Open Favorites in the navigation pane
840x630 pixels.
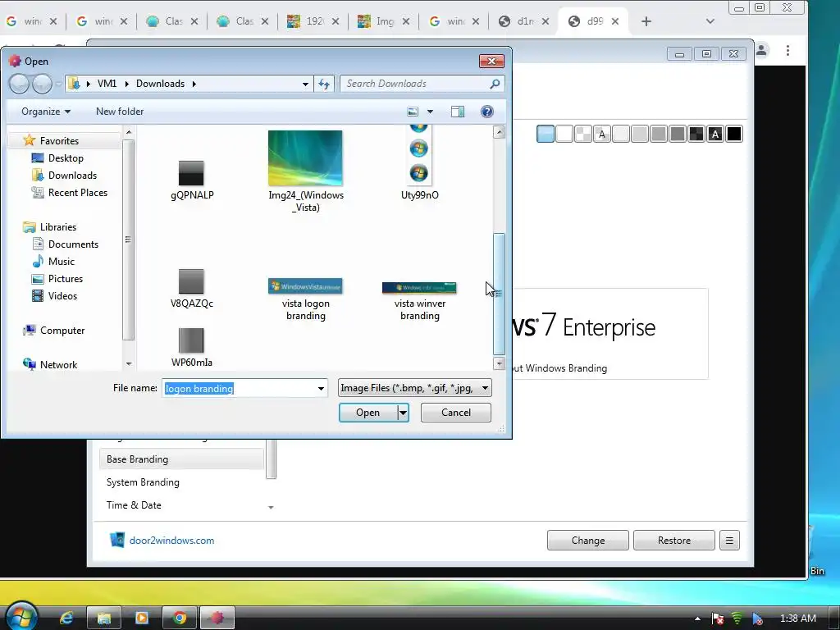(x=59, y=141)
